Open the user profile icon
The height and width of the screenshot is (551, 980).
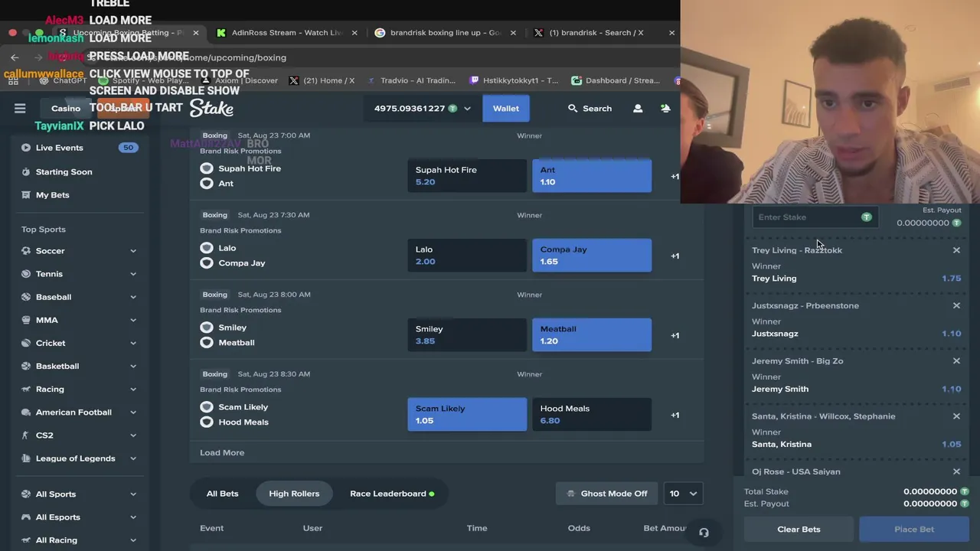click(x=638, y=109)
